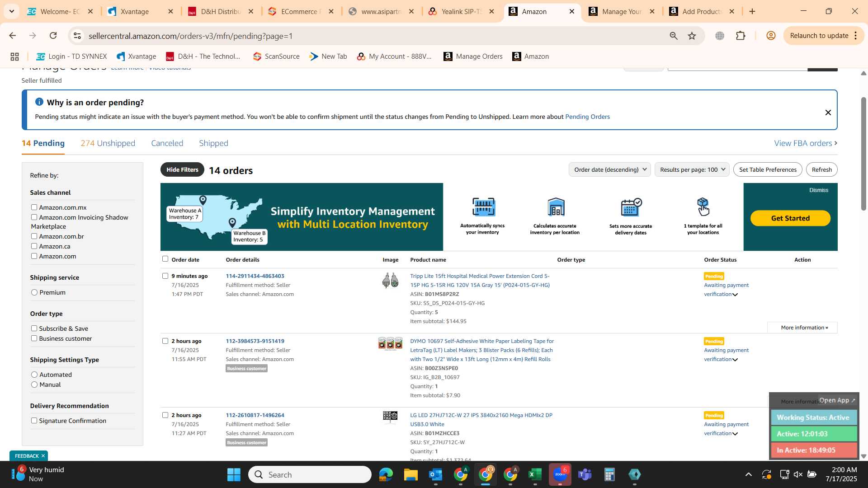Click the zoom magnifier icon in address bar

pyautogui.click(x=674, y=36)
